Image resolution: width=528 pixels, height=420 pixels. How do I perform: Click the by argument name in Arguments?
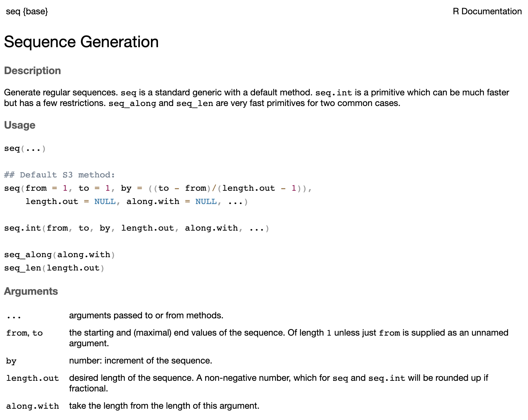tap(11, 361)
